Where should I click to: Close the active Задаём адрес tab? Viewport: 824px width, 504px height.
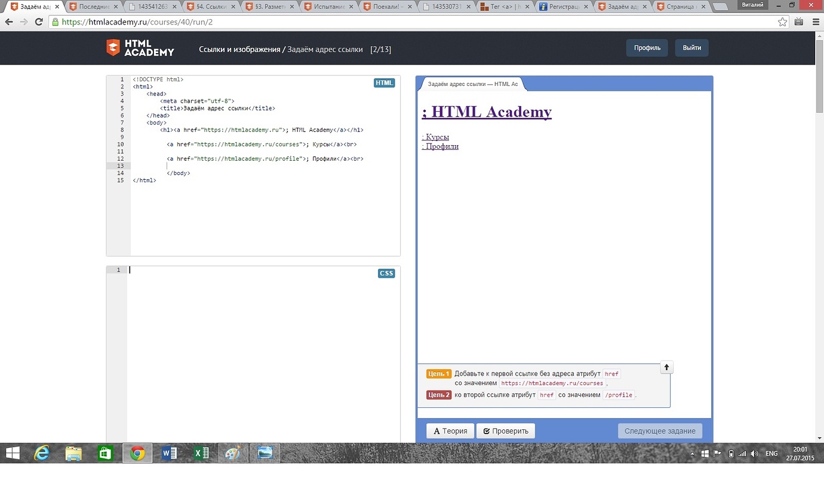coord(57,7)
